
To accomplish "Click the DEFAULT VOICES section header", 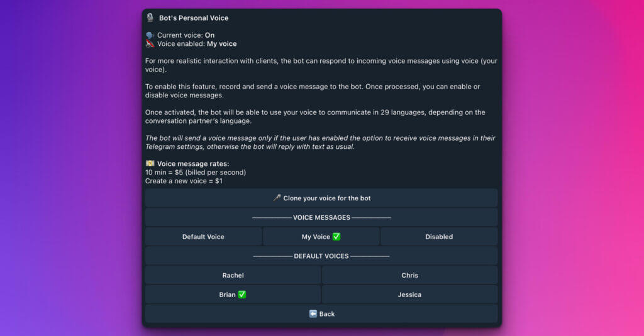I will [321, 256].
